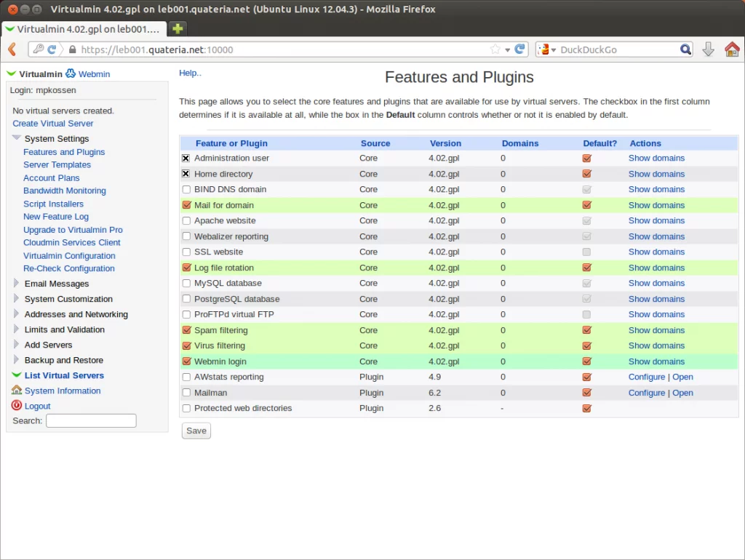Toggle Default checkbox for ProFTPd virtual FTP
This screenshot has width=745, height=560.
click(x=587, y=314)
